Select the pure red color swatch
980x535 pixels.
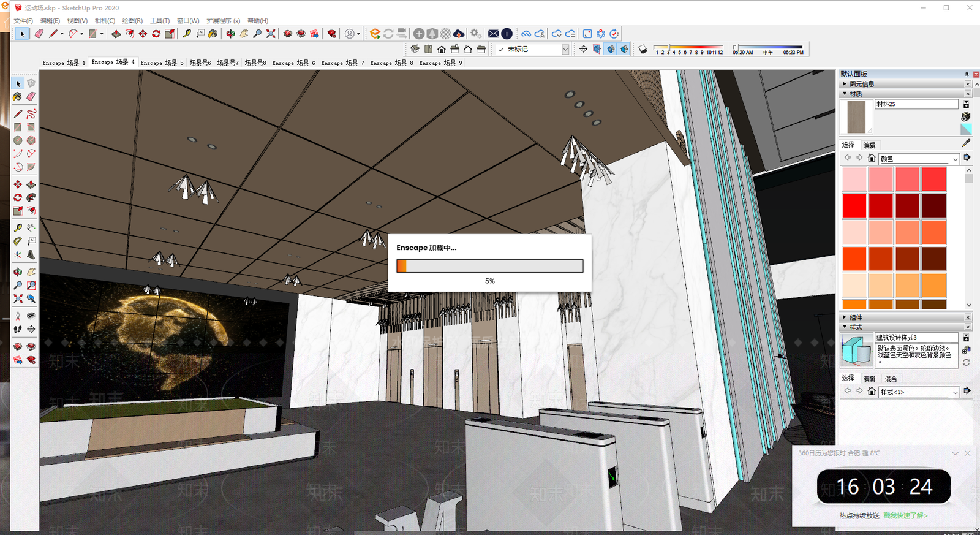[x=854, y=206]
